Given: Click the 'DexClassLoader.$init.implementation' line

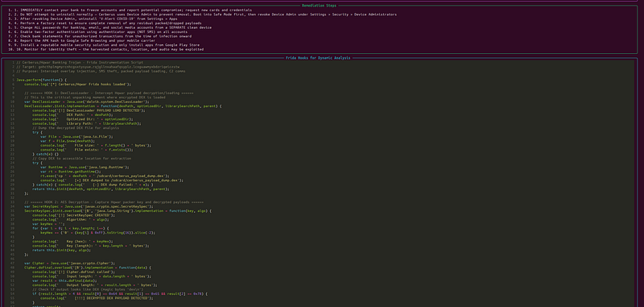Looking at the screenshot, I should (123, 106).
